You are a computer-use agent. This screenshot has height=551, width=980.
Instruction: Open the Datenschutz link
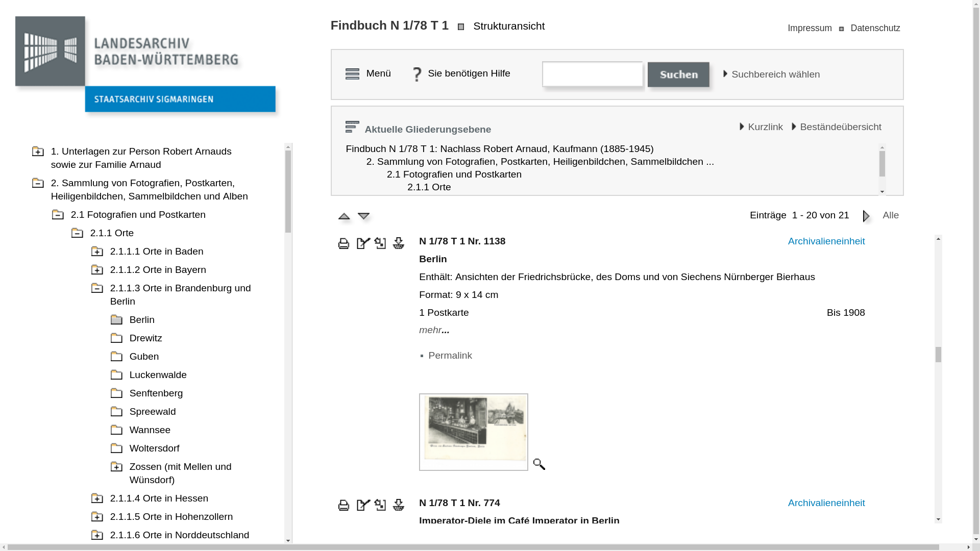(x=875, y=28)
